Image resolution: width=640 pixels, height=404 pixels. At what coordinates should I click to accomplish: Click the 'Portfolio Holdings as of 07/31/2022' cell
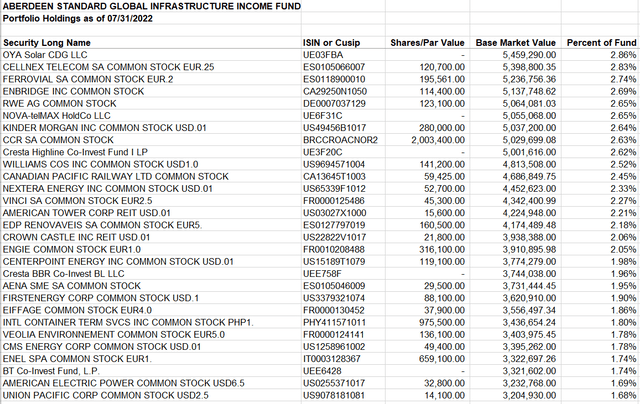[x=78, y=18]
